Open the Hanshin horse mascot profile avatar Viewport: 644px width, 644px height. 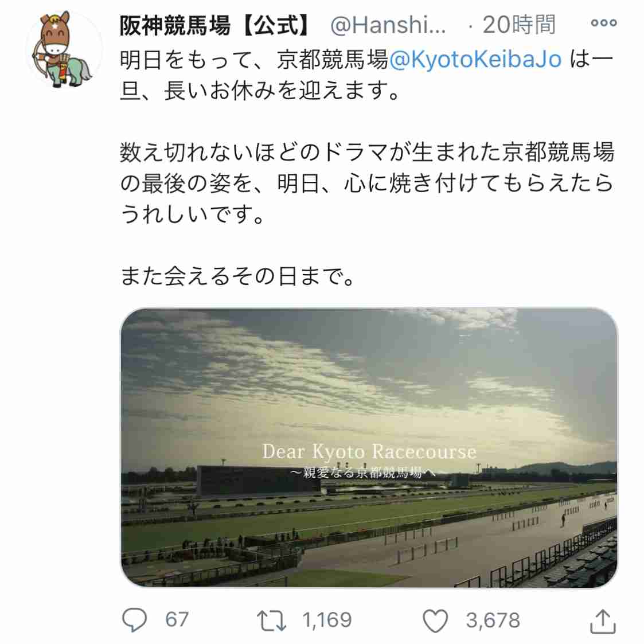coord(64,49)
